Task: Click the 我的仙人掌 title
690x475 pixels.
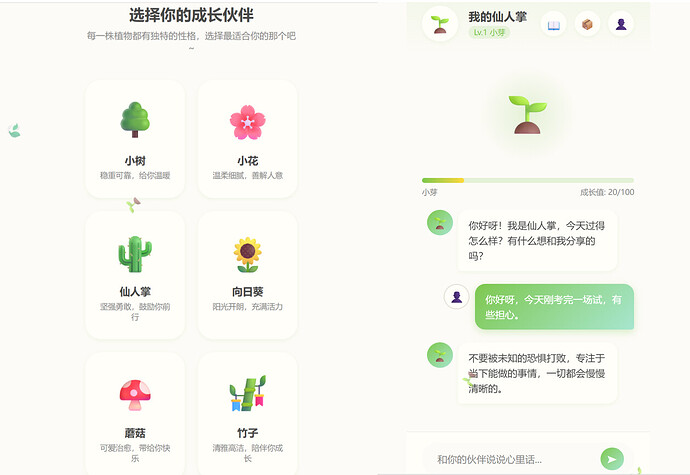Action: 498,17
